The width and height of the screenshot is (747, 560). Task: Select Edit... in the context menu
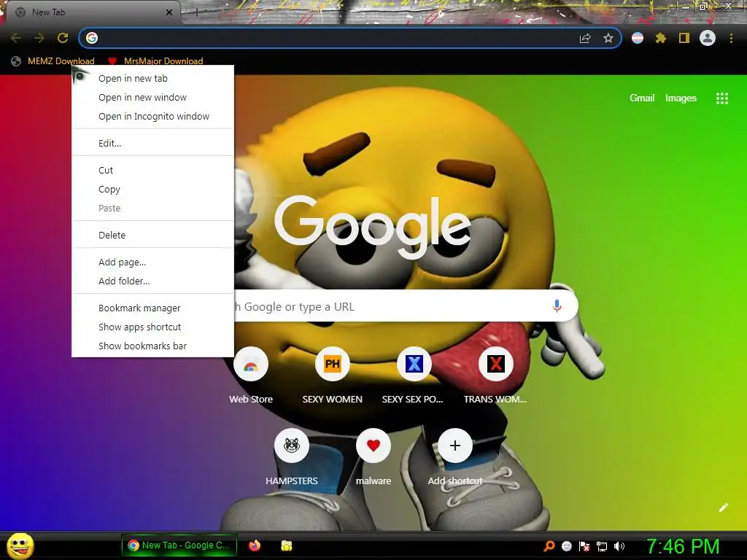(153, 143)
